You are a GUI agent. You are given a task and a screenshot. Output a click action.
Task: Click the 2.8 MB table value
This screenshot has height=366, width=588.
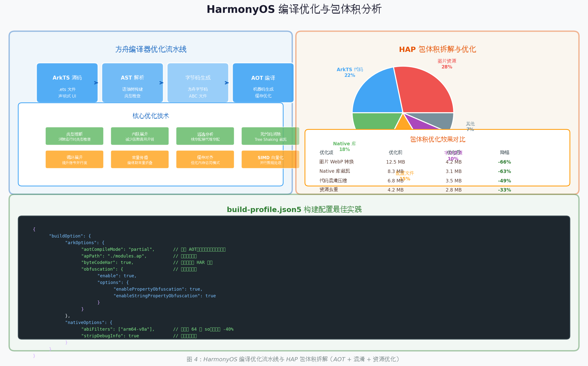[454, 190]
